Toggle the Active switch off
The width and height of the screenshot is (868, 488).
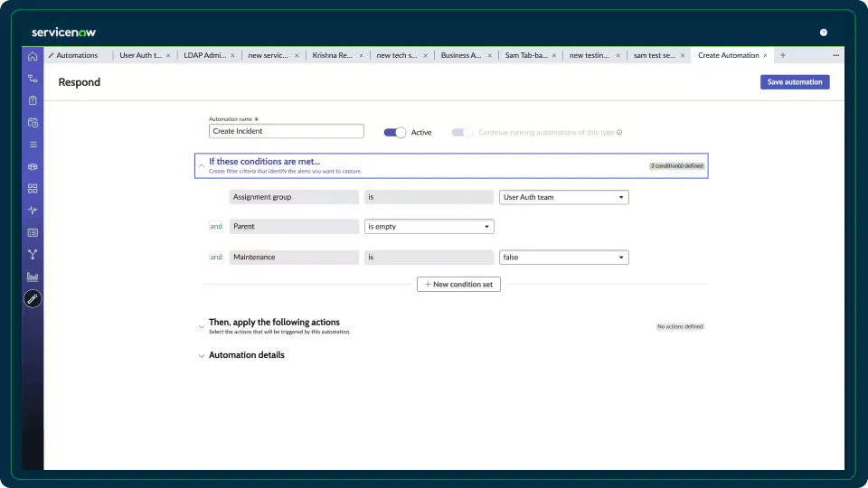click(395, 132)
